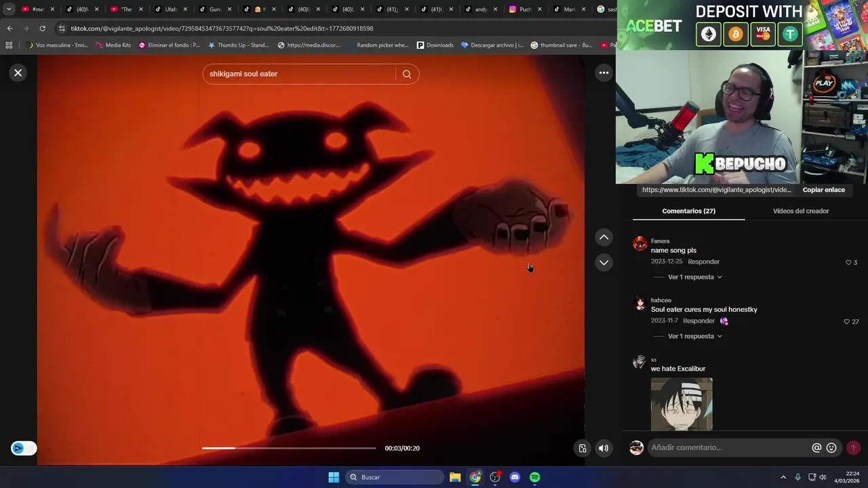Open the three-dots more options menu
The height and width of the screenshot is (488, 868).
[x=604, y=73]
